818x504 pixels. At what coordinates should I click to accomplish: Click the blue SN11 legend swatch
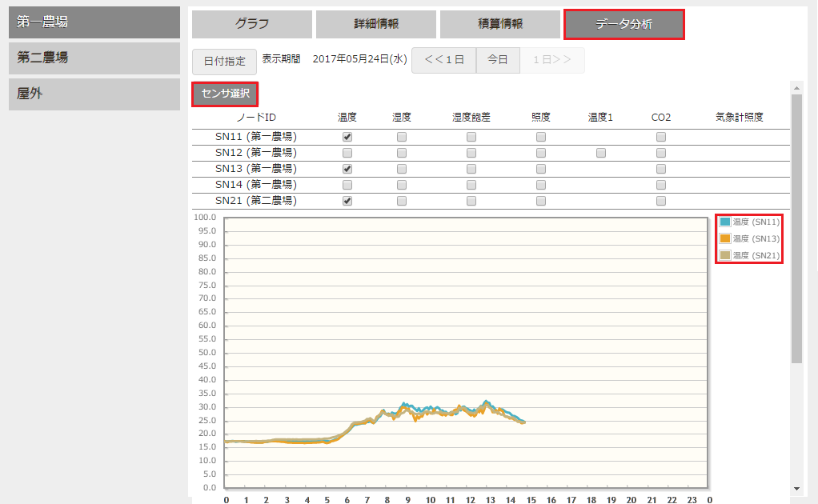click(x=725, y=222)
